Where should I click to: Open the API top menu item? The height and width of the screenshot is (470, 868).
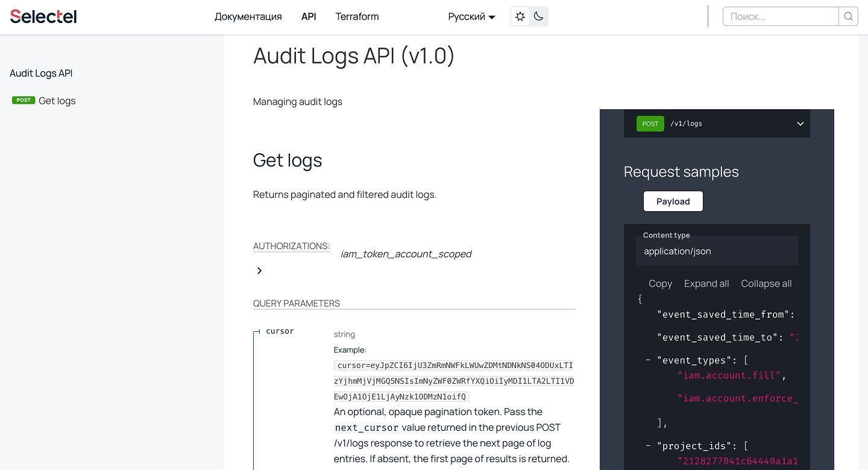tap(309, 17)
